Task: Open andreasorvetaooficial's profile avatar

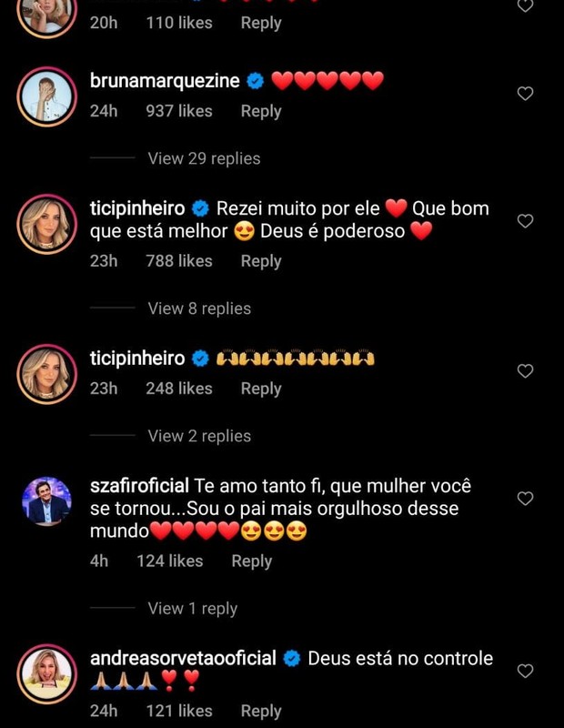Action: (x=45, y=673)
